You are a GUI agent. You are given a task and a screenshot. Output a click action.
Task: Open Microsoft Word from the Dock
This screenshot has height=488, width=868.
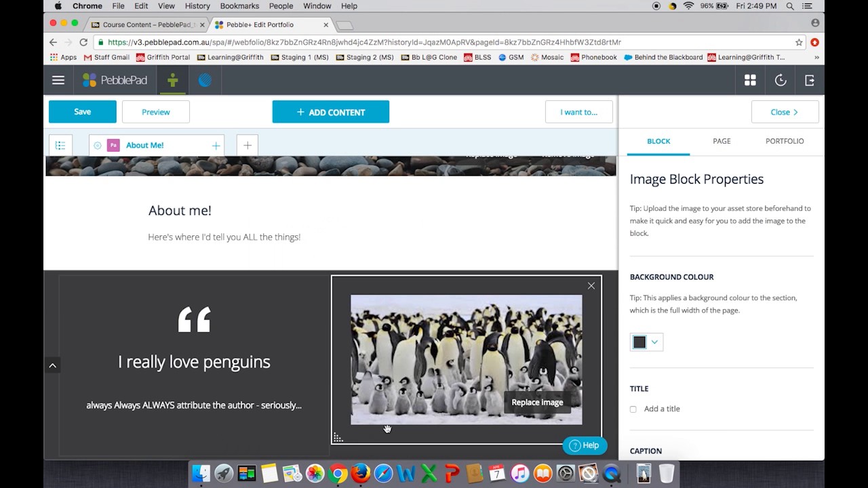coord(406,473)
